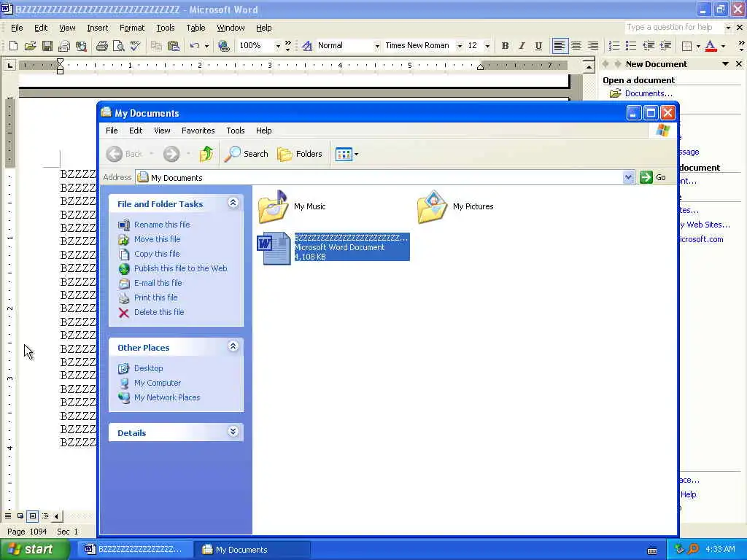Click the Type a question for help box
This screenshot has height=560, width=747.
[673, 27]
